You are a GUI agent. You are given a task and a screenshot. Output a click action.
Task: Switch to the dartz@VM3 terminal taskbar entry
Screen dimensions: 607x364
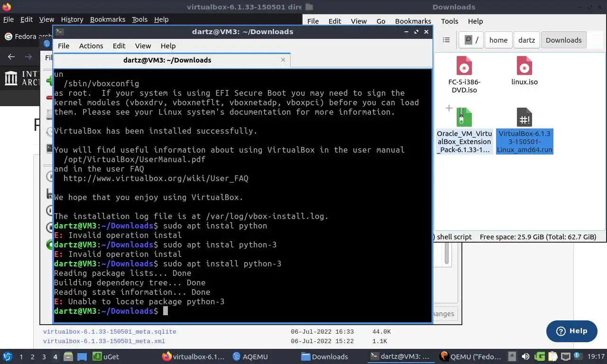(400, 356)
